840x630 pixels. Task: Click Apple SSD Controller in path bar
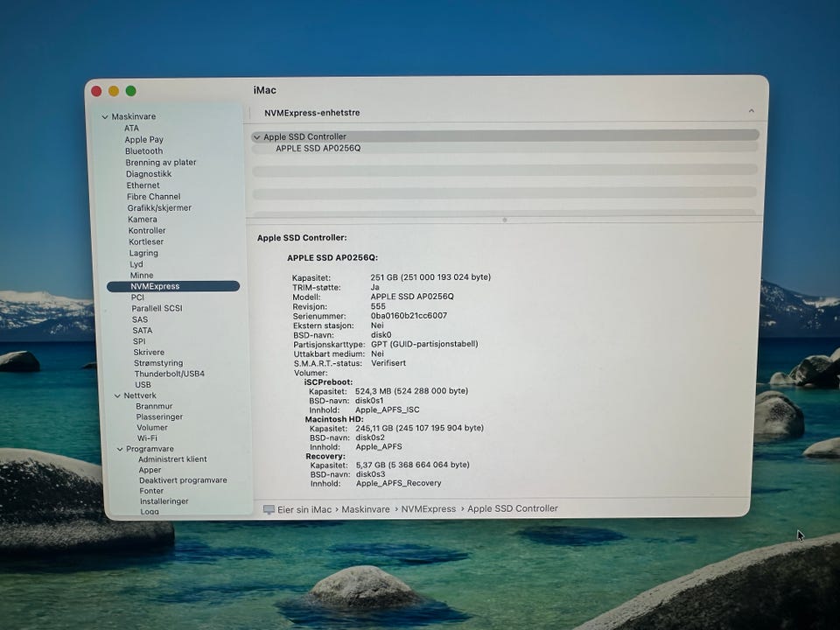click(513, 508)
